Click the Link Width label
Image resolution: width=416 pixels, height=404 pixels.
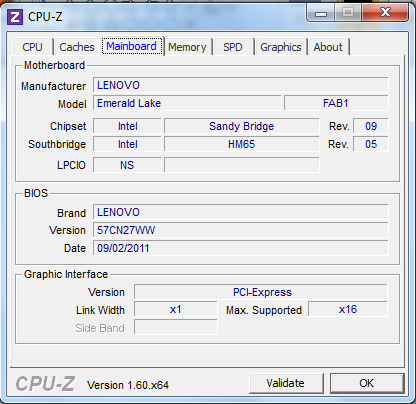click(100, 310)
